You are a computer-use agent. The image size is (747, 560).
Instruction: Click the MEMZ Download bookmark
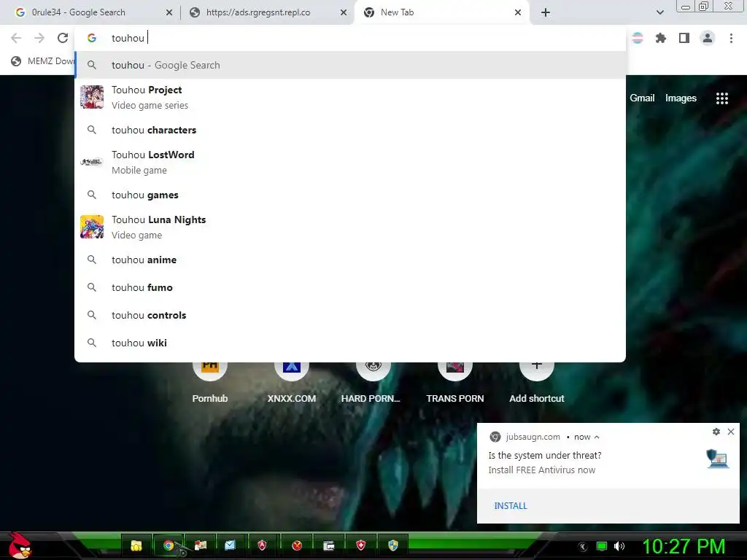43,61
